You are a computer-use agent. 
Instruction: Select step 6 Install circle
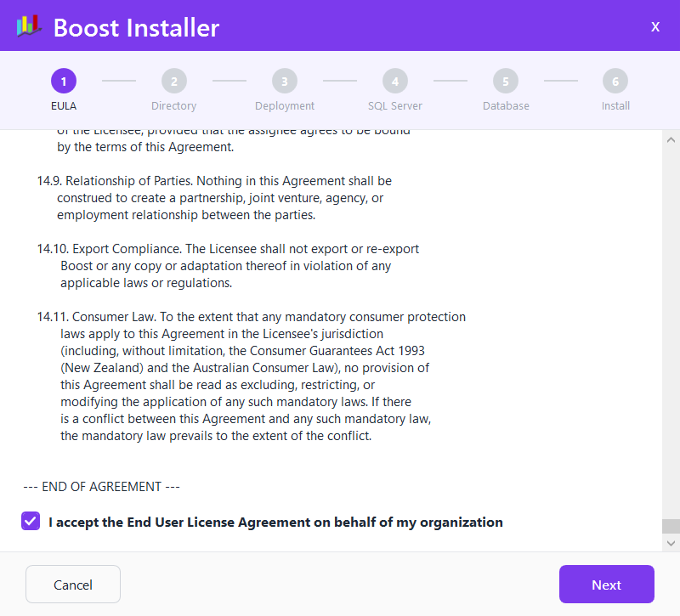615,81
